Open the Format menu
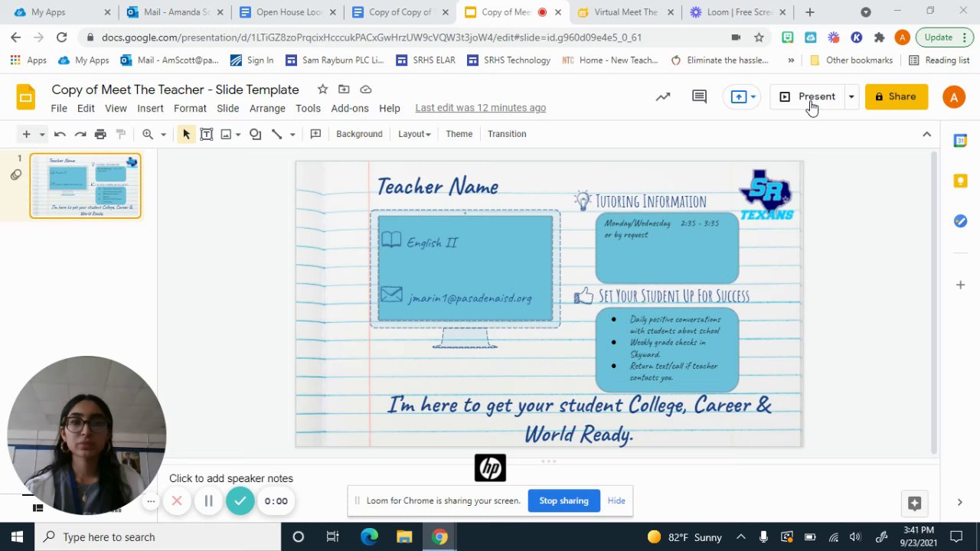The height and width of the screenshot is (551, 980). tap(190, 108)
